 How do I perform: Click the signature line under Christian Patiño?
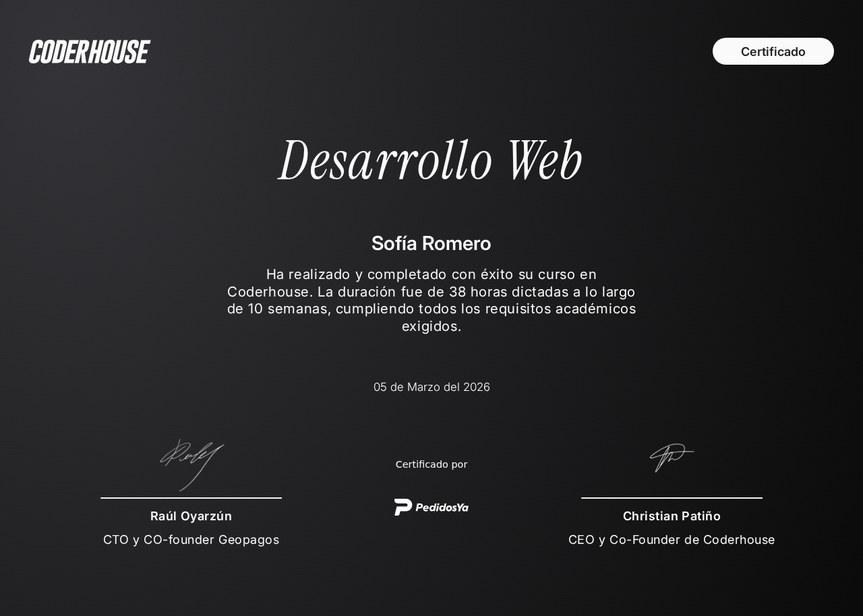click(672, 498)
